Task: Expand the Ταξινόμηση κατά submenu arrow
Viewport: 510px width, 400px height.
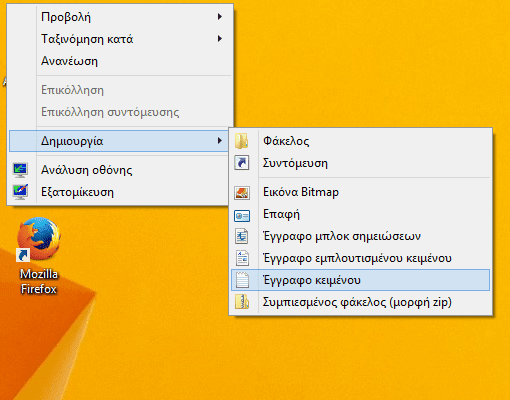Action: (220, 39)
